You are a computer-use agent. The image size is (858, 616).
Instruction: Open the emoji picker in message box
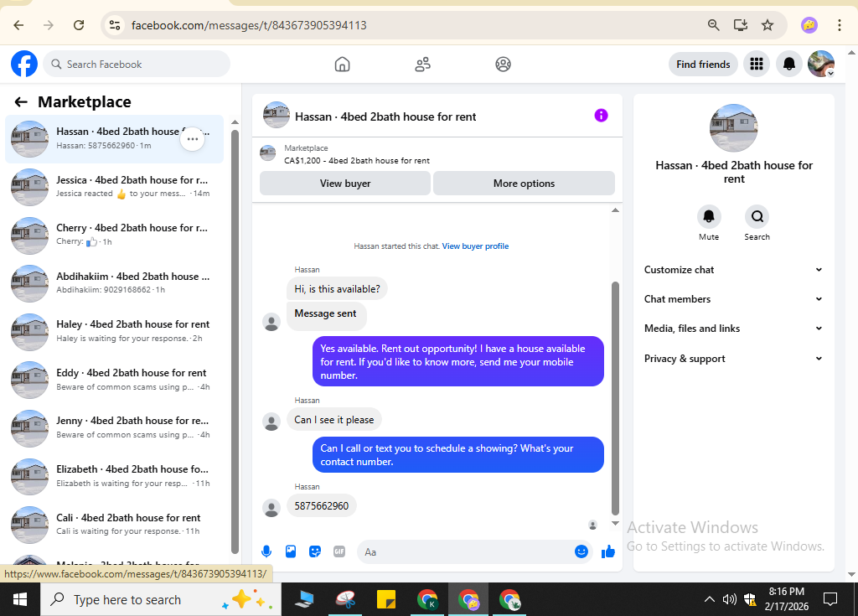pos(581,551)
